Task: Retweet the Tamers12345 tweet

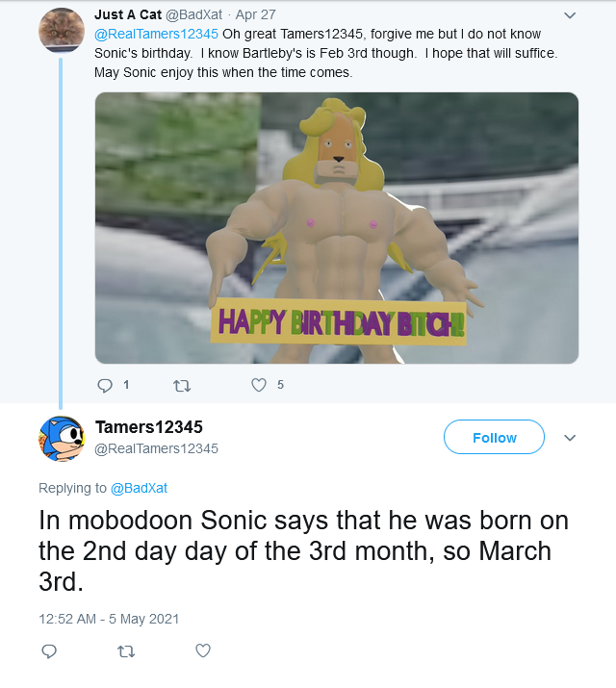Action: pyautogui.click(x=125, y=651)
